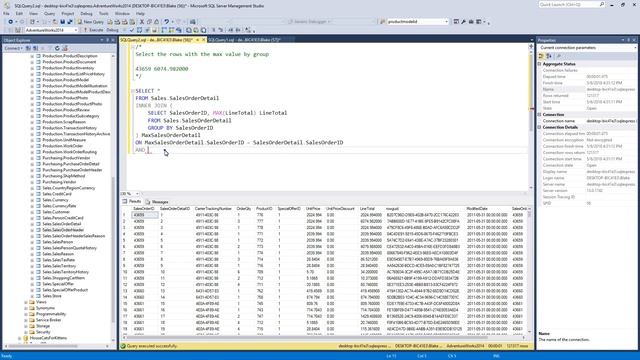Open the Query menu
The image size is (640, 360).
[49, 13]
